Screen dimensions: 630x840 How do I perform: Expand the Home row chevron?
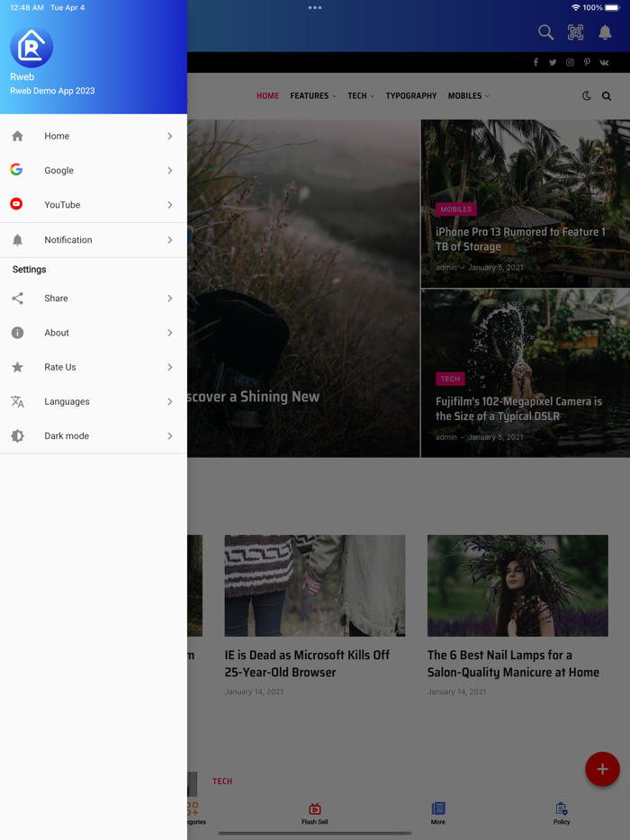point(170,136)
